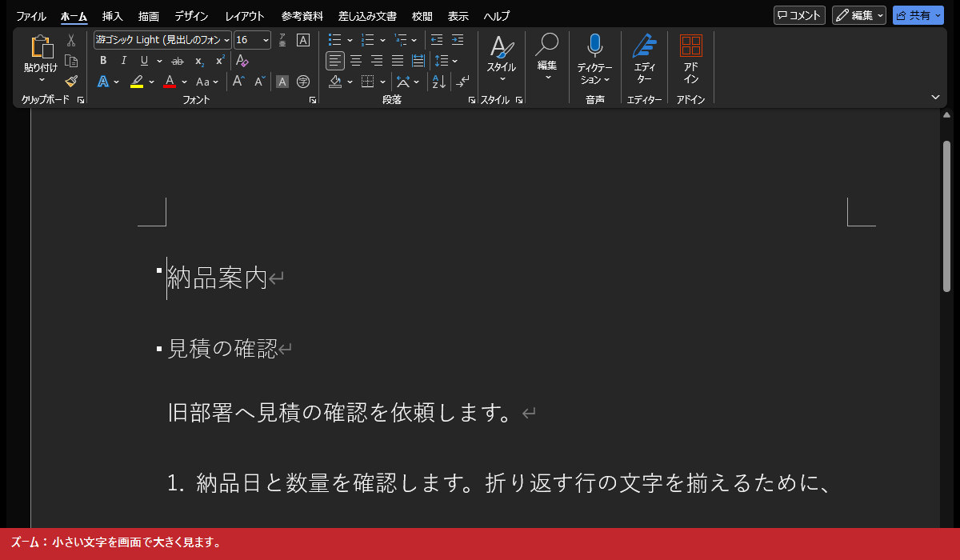This screenshot has height=560, width=960.
Task: Increase font size with A-up icon
Action: click(238, 81)
